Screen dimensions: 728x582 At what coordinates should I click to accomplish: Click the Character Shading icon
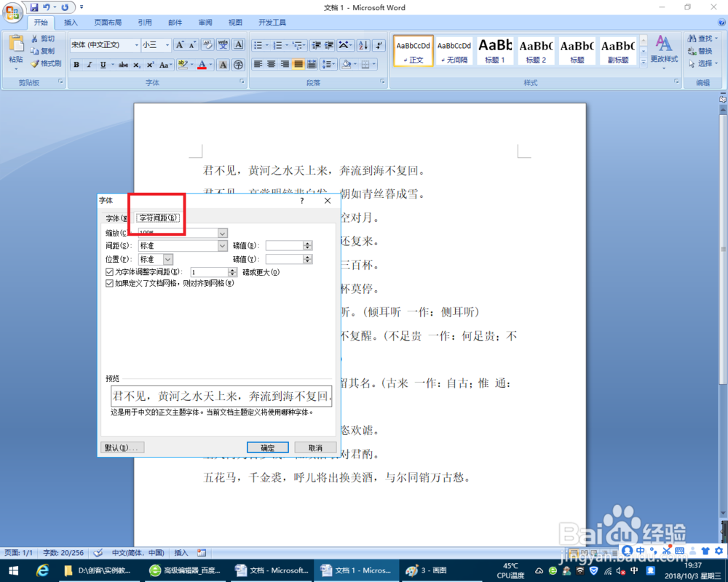[x=223, y=65]
